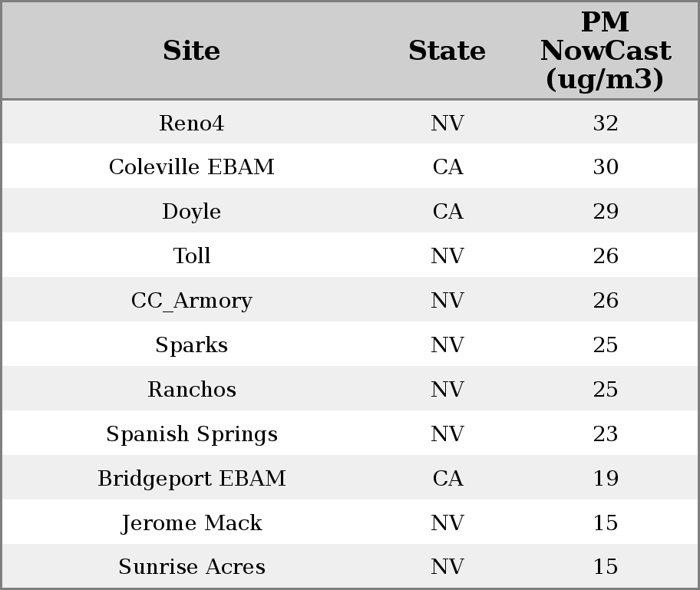Click the State column header
Image resolution: width=700 pixels, height=590 pixels.
pos(447,51)
